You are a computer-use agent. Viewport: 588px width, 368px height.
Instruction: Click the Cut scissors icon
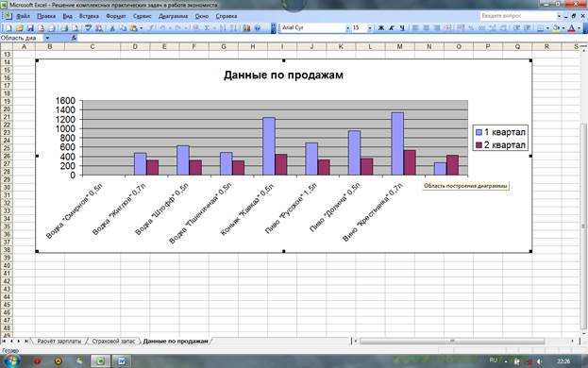click(112, 28)
